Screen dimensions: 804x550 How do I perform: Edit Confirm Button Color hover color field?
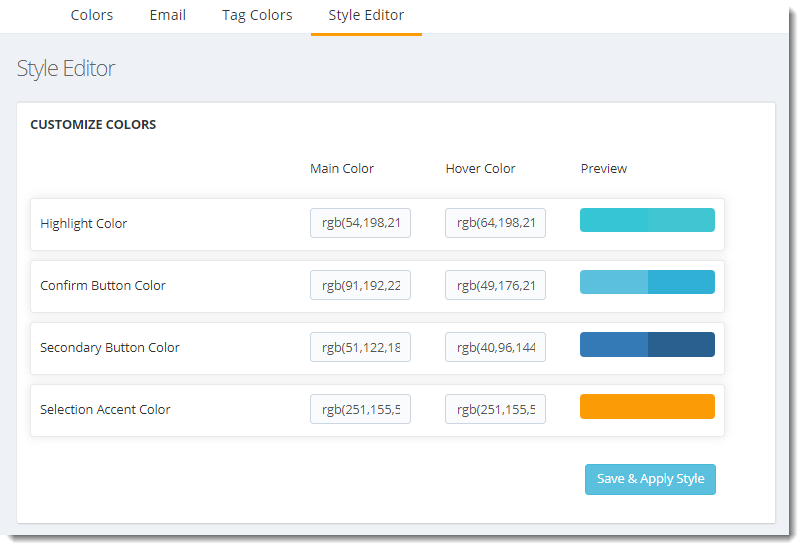495,285
